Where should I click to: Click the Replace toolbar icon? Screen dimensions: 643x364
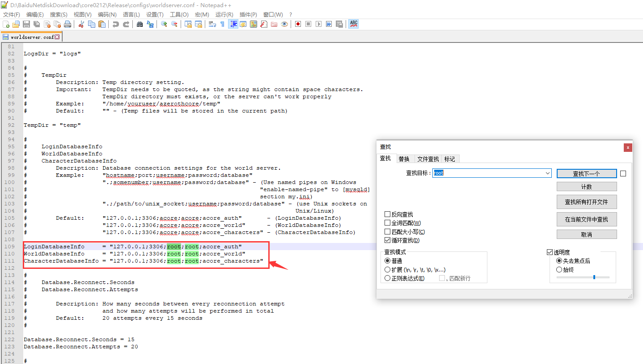coord(150,24)
